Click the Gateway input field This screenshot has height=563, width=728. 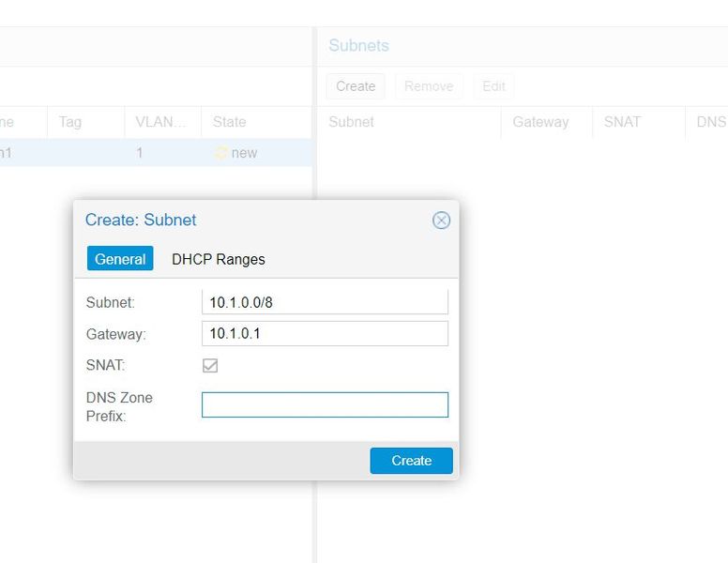[325, 333]
